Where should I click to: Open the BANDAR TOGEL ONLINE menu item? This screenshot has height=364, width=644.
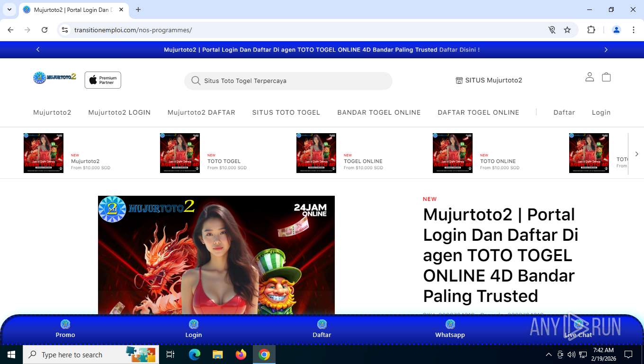pyautogui.click(x=379, y=112)
